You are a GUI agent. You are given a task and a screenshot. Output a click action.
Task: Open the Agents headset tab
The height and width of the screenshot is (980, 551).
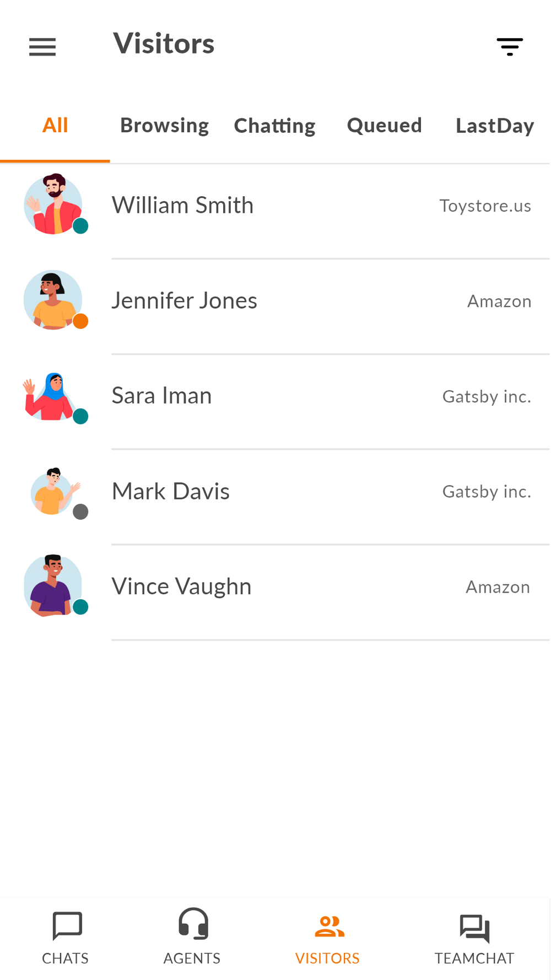(192, 938)
